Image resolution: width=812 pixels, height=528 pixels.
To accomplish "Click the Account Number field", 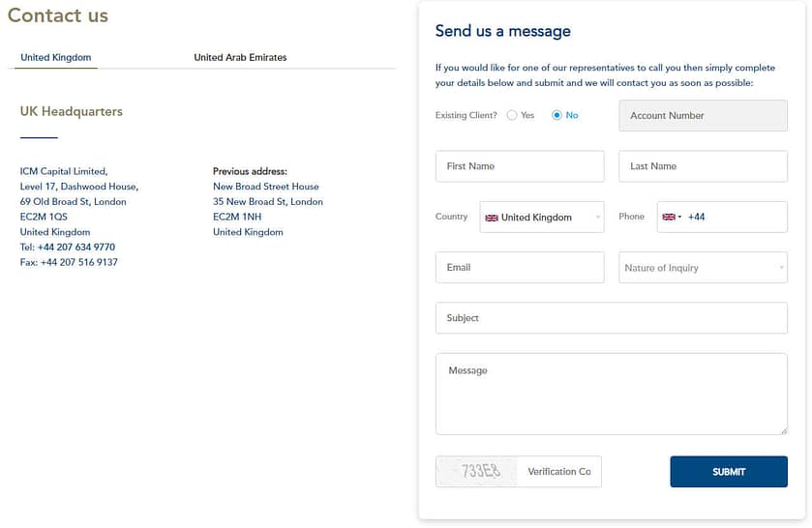I will point(703,116).
